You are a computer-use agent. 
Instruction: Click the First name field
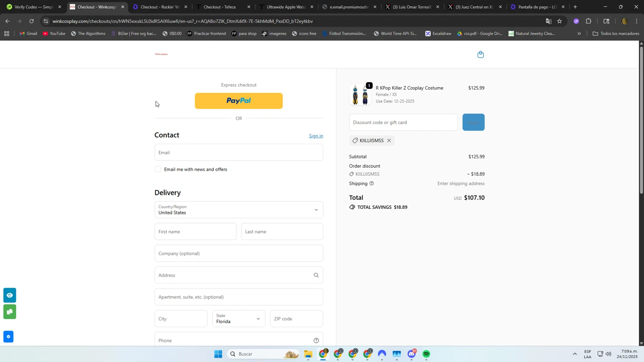click(x=195, y=232)
